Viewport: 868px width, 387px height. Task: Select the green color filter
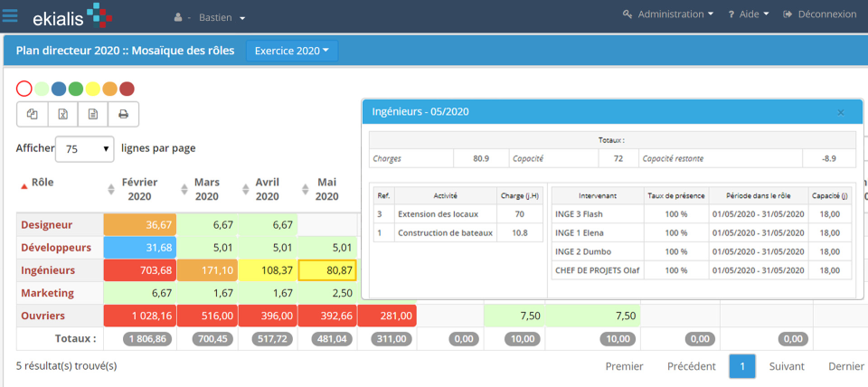[x=76, y=89]
